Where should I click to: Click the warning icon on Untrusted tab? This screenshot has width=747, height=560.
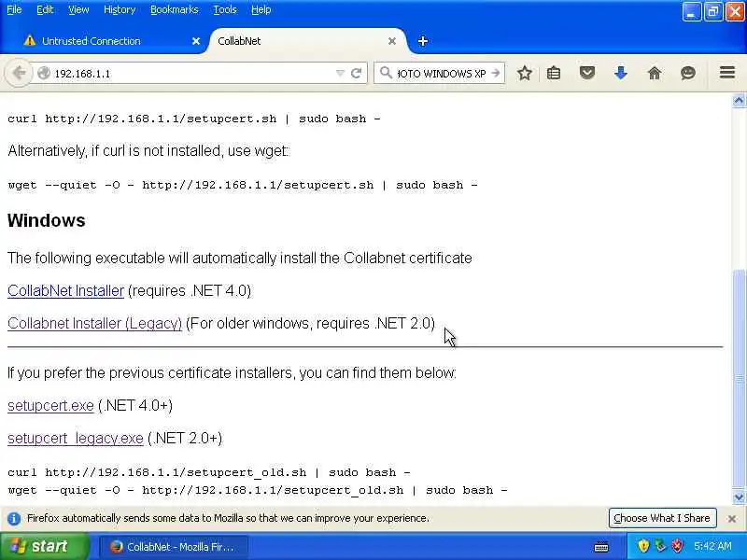coord(30,40)
